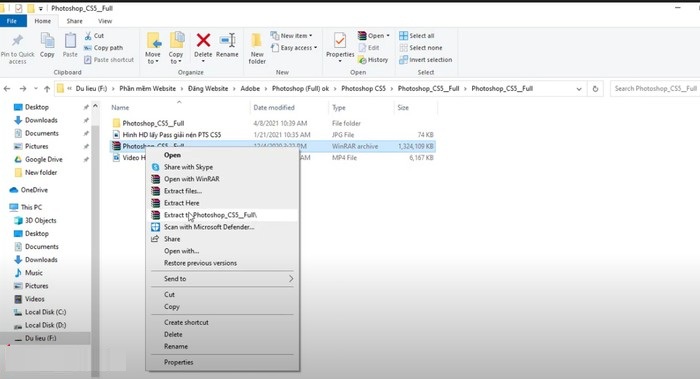Sort by the Name column header

pos(120,108)
